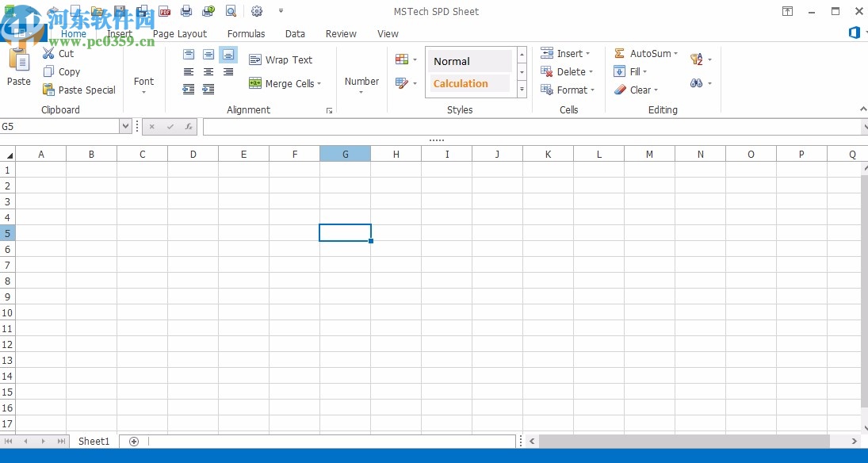Viewport: 868px width, 463px height.
Task: Open the Fill dropdown
Action: coord(630,72)
